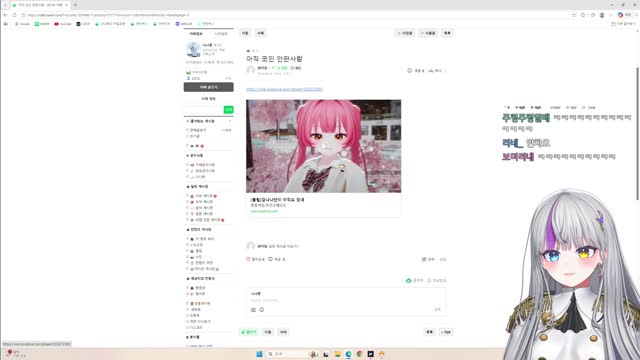
Task: Click the browser back arrow
Action: [x=5, y=15]
